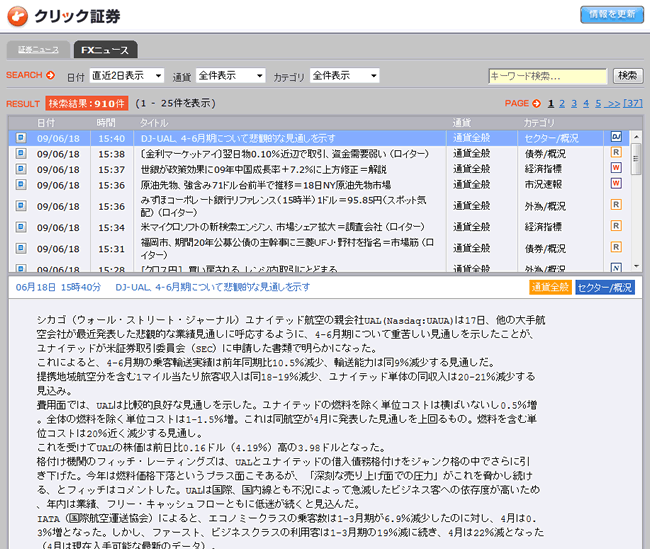Click the DJ source icon on DJ-UAL row
This screenshot has height=549, width=650.
tap(616, 137)
